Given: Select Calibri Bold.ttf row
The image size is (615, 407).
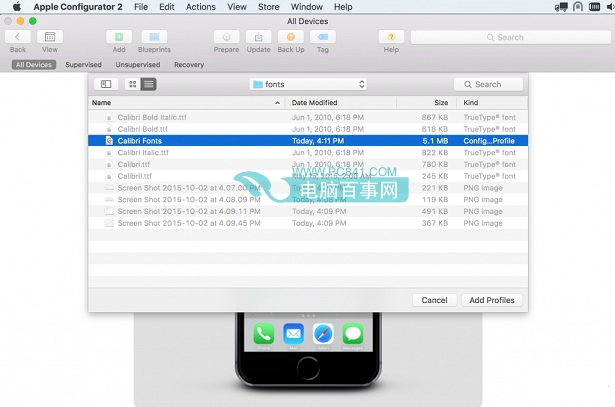Looking at the screenshot, I should [308, 129].
